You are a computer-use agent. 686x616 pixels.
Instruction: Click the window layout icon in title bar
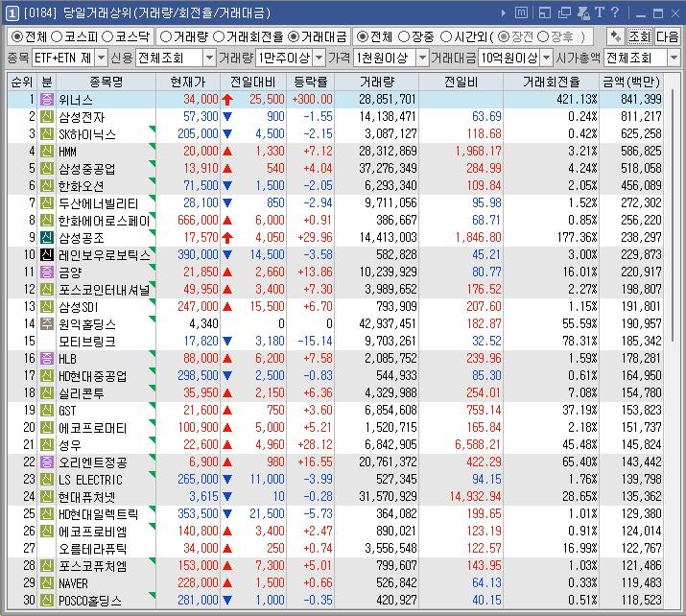tap(545, 13)
